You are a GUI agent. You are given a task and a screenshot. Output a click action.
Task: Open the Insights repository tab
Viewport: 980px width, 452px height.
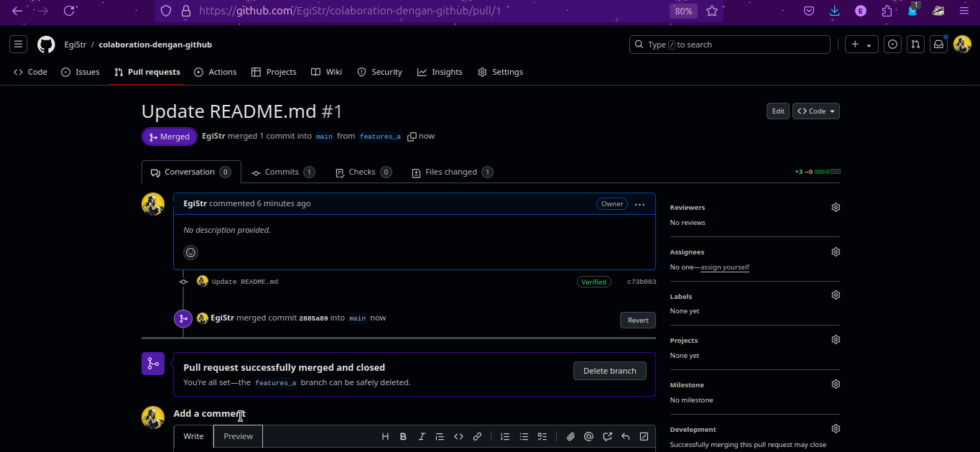click(x=440, y=72)
